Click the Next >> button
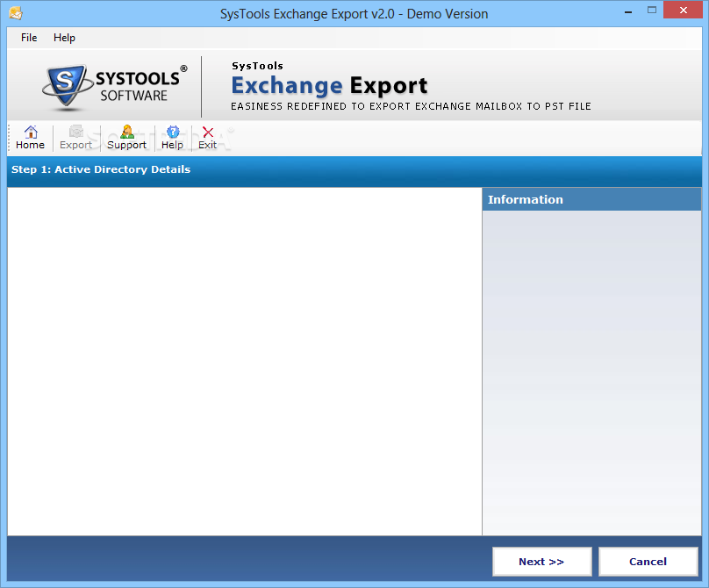The image size is (709, 588). pyautogui.click(x=541, y=562)
